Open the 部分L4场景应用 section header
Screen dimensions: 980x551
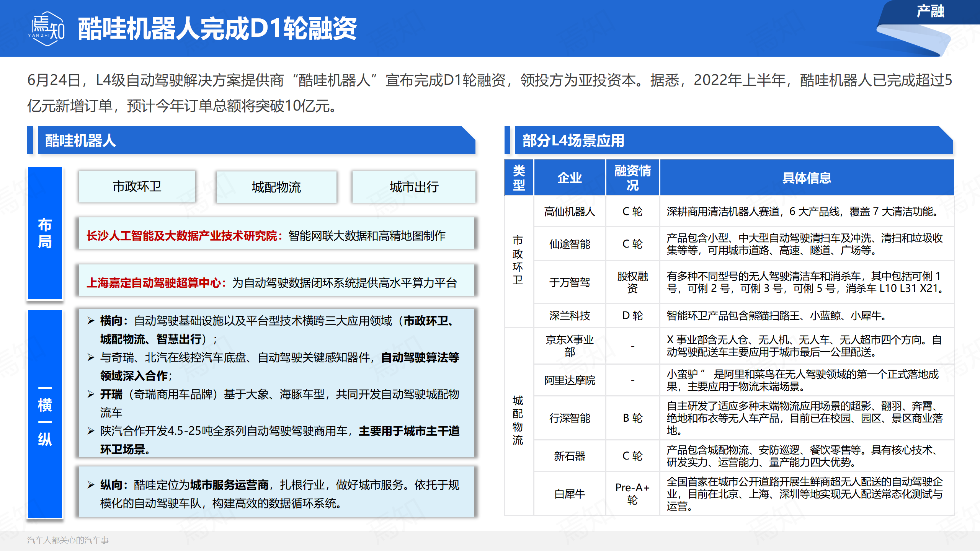click(x=734, y=140)
